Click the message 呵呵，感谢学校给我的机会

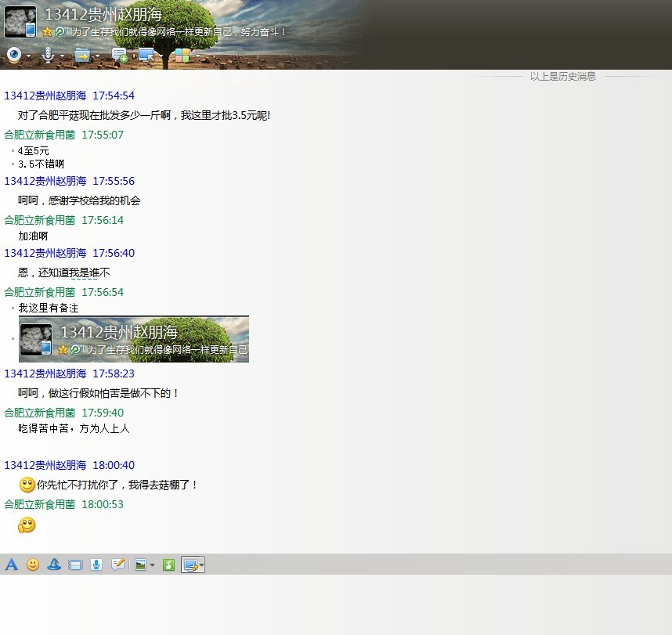(x=79, y=200)
